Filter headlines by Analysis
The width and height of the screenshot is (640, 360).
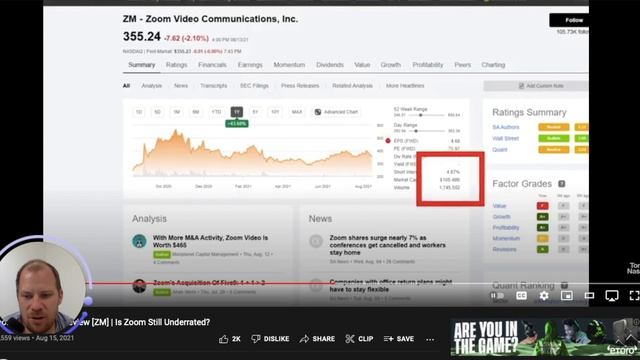[151, 86]
